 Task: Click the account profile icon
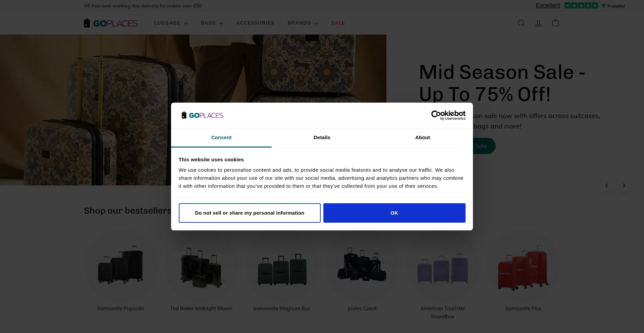click(x=538, y=23)
